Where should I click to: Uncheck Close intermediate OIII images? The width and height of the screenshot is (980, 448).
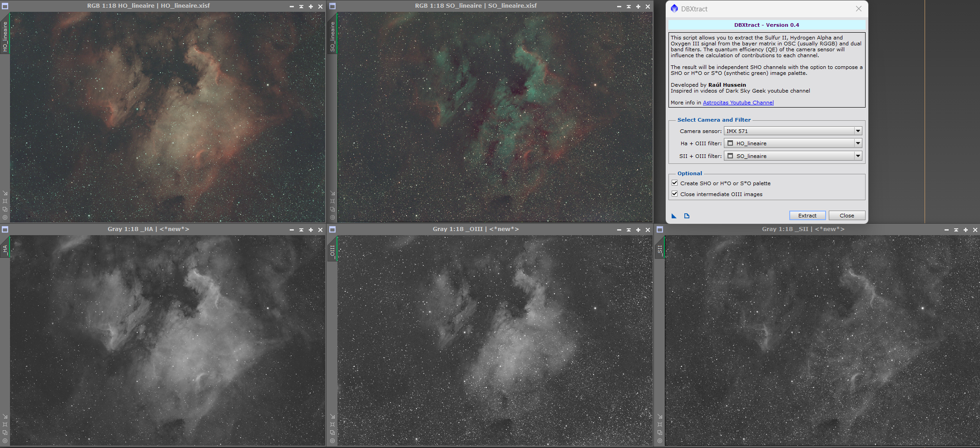click(675, 194)
